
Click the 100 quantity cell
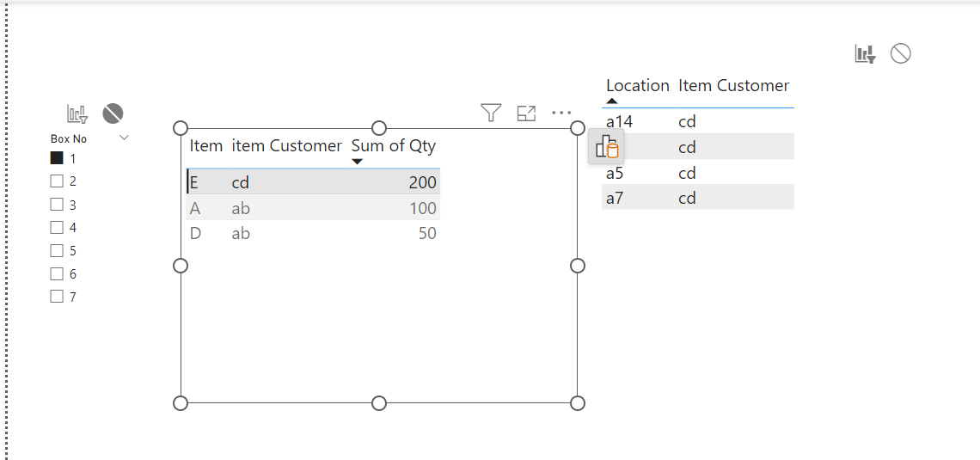coord(422,208)
